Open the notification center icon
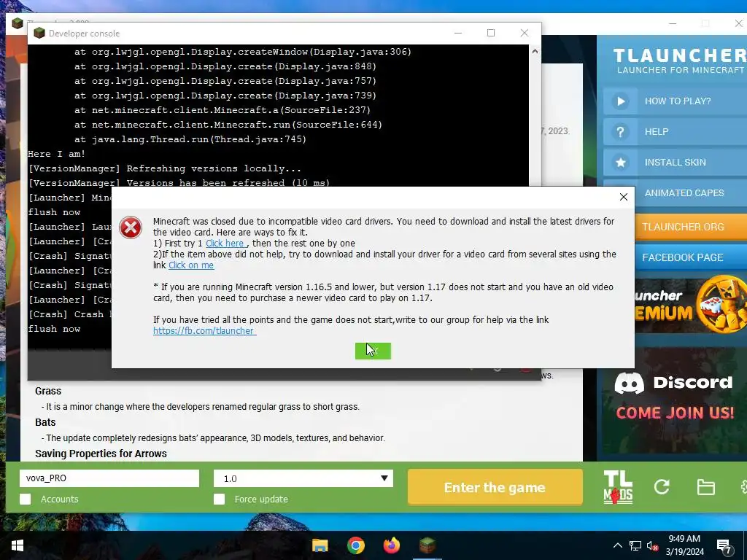This screenshot has width=747, height=560. 724,546
